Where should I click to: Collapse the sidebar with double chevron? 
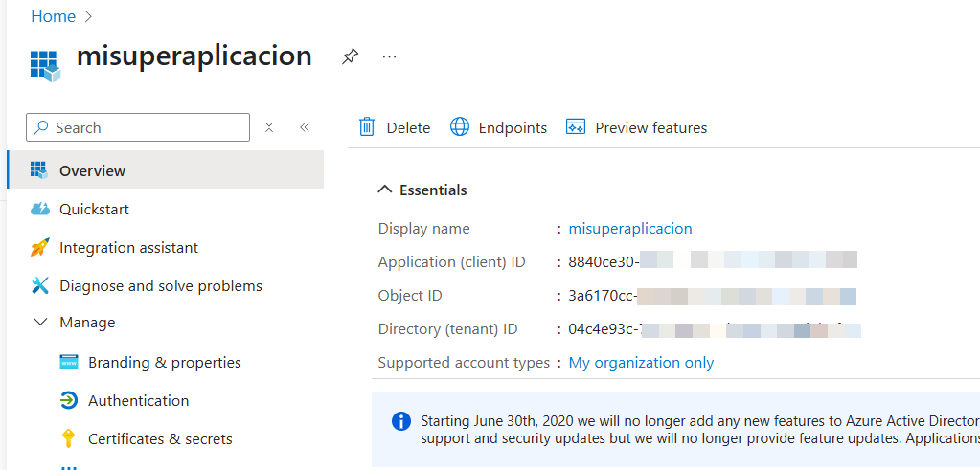coord(305,127)
